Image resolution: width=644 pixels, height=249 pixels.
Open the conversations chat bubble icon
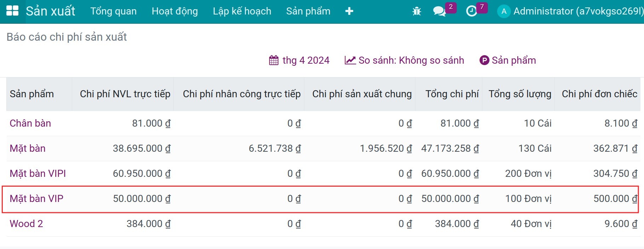pos(439,11)
